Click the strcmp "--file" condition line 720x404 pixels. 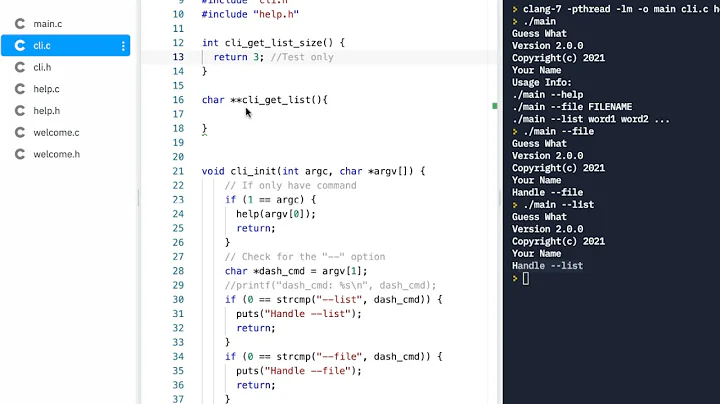pyautogui.click(x=333, y=356)
